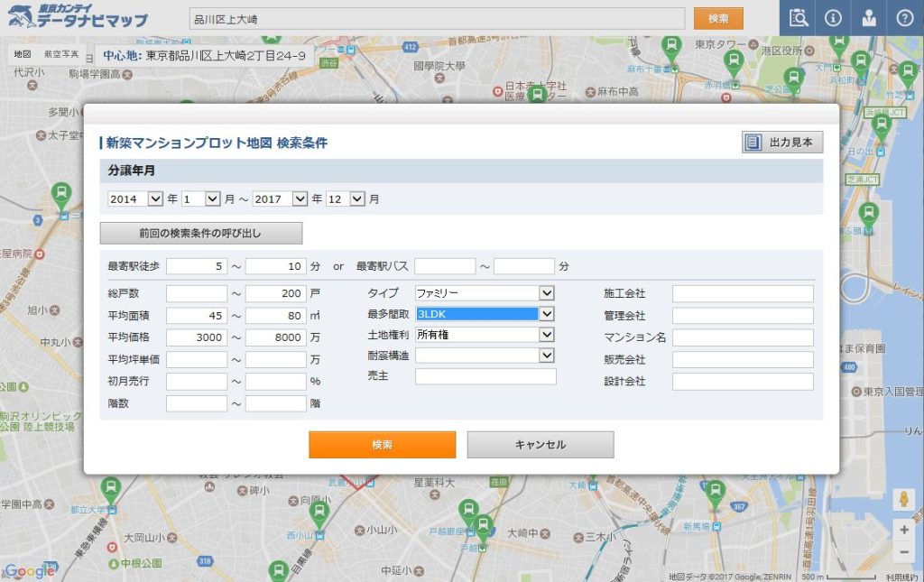Click the マンション名 text field

point(742,337)
